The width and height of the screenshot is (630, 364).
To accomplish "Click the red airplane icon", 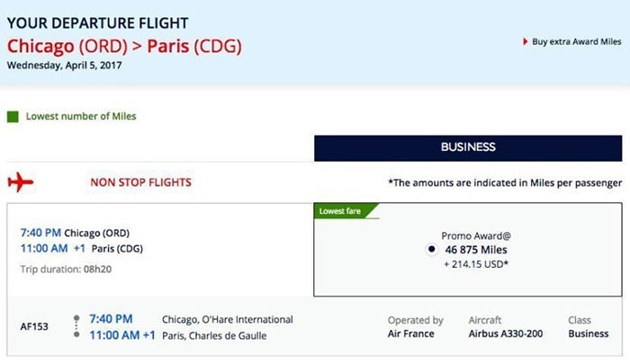I will tap(20, 182).
